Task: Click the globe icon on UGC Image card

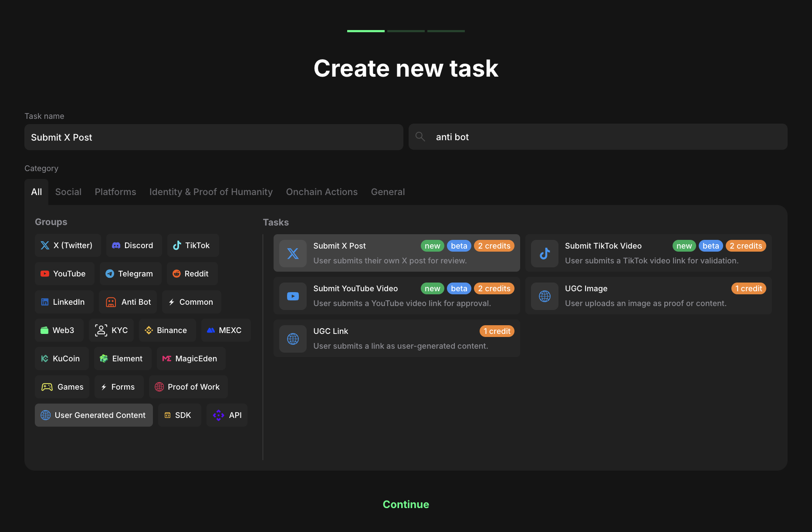Action: click(x=545, y=296)
